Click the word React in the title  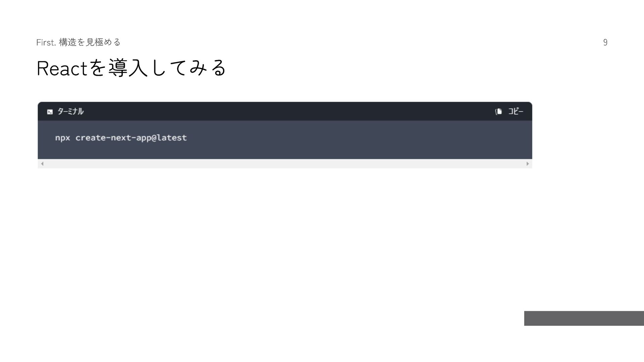62,68
